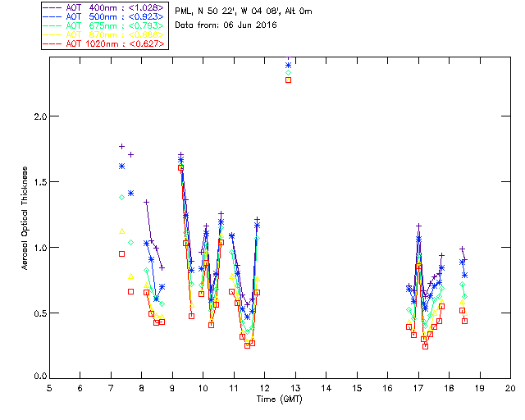The width and height of the screenshot is (525, 420).
Task: Click the red dashed line for 1020nm
Action: (52, 44)
